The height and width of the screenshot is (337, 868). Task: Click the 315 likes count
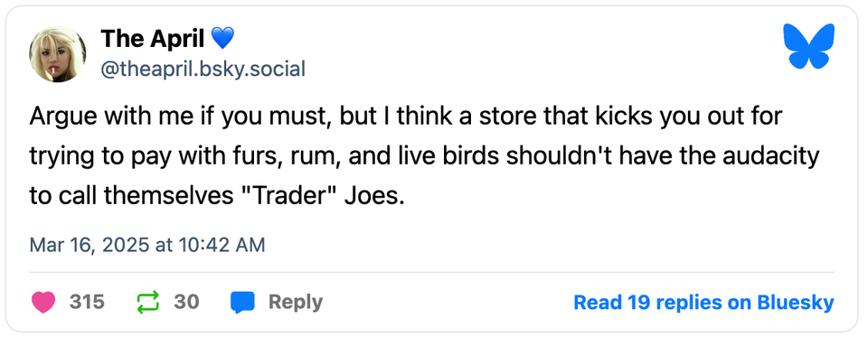87,302
